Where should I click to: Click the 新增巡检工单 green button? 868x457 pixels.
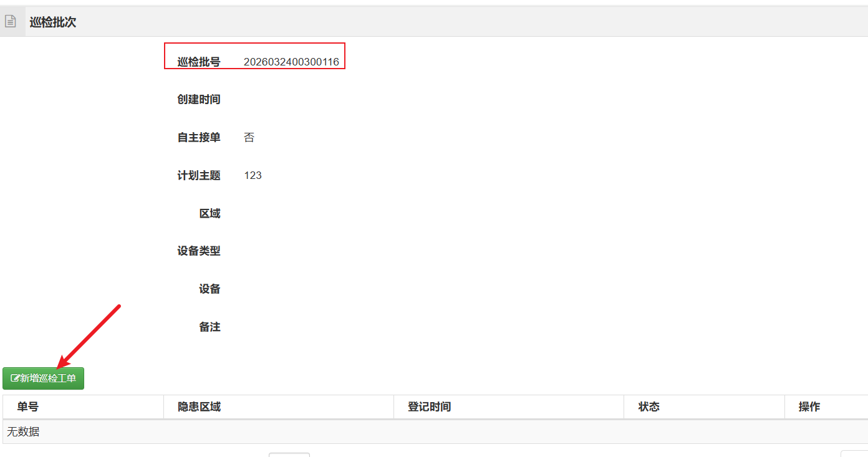pos(43,378)
